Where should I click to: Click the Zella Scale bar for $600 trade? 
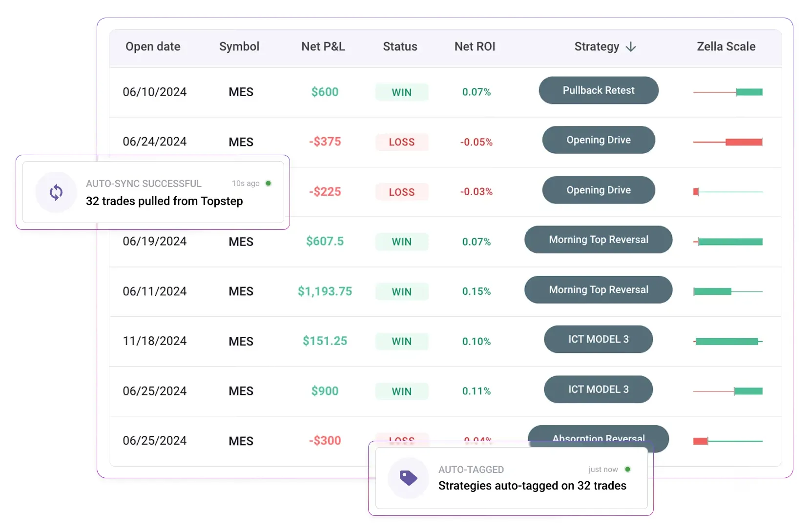click(728, 92)
